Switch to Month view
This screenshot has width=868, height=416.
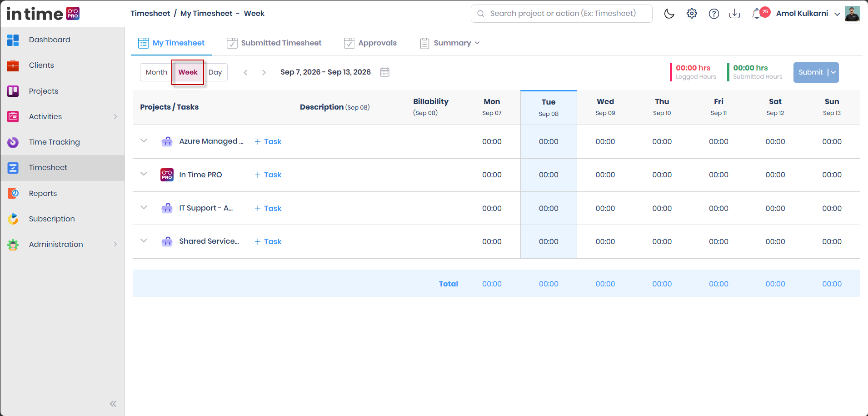click(x=156, y=72)
